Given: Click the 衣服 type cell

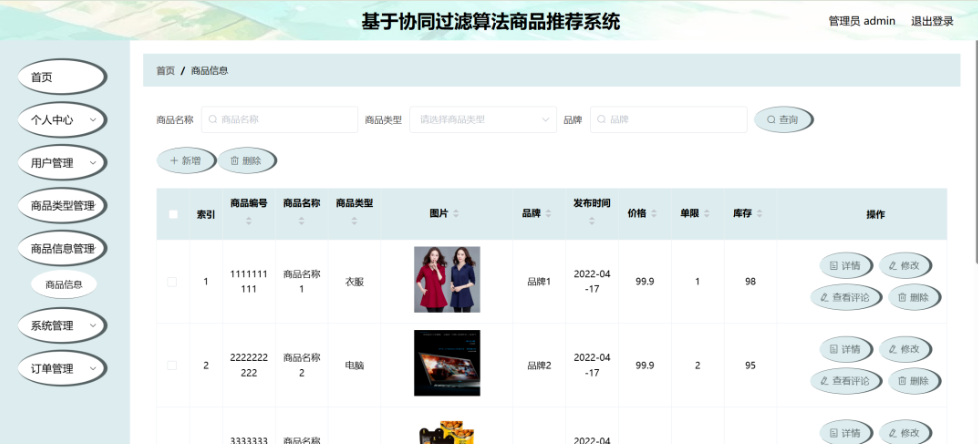Looking at the screenshot, I should [x=354, y=282].
